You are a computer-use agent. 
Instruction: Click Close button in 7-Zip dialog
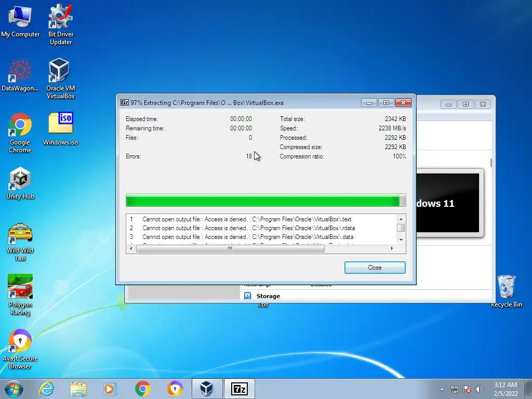point(375,268)
